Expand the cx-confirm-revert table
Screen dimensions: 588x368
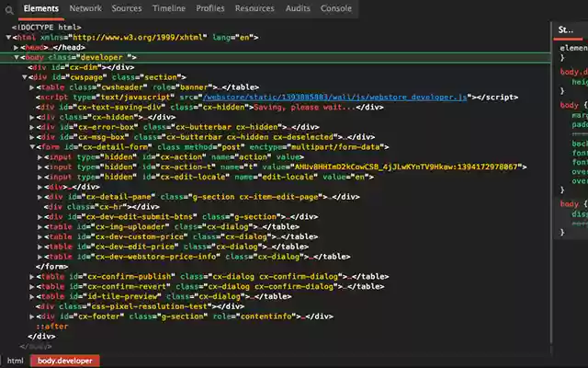pos(32,286)
